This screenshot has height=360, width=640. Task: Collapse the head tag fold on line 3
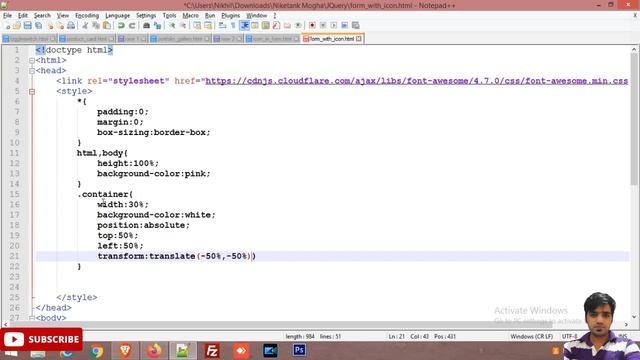[32, 71]
